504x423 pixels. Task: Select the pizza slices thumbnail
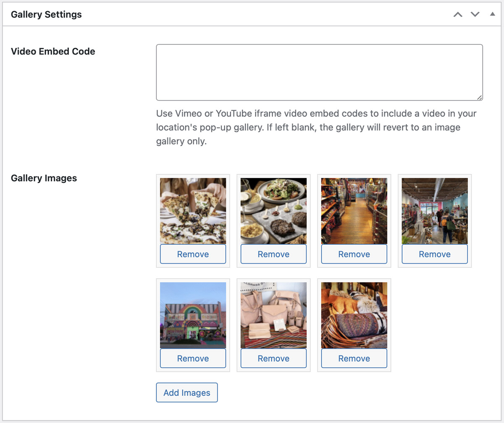(x=193, y=211)
